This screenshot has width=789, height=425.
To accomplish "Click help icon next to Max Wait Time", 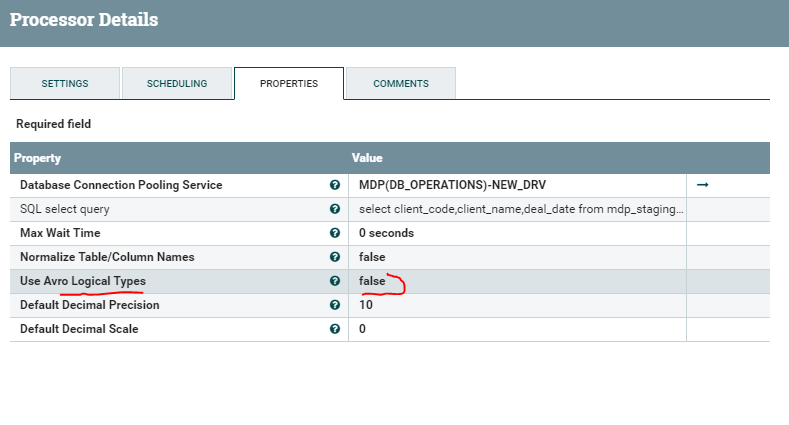I will pos(335,233).
